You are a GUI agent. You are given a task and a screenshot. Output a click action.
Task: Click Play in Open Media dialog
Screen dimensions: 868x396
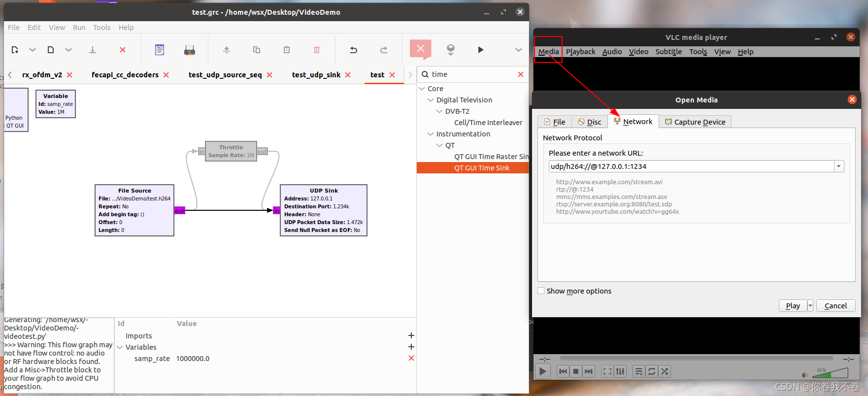(x=793, y=306)
